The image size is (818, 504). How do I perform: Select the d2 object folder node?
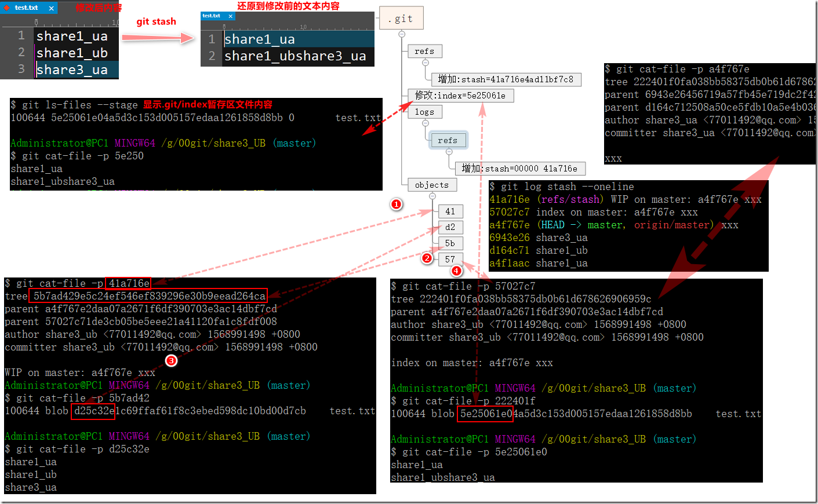[x=450, y=227]
